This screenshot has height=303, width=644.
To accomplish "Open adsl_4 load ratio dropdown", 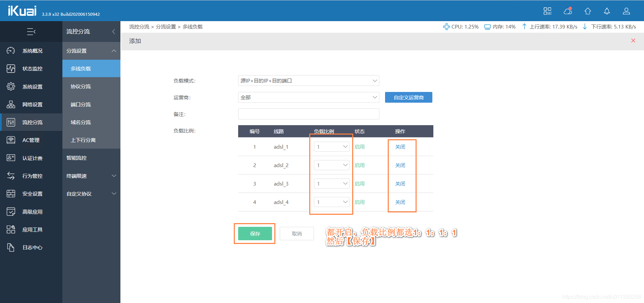I will tap(332, 202).
